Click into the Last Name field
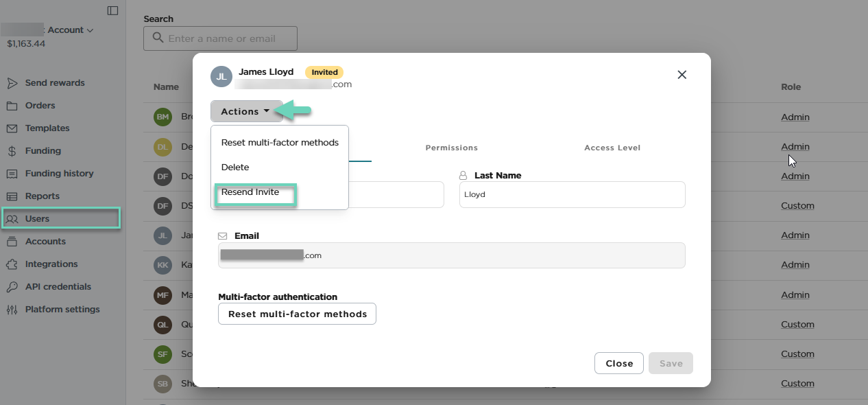 tap(572, 194)
